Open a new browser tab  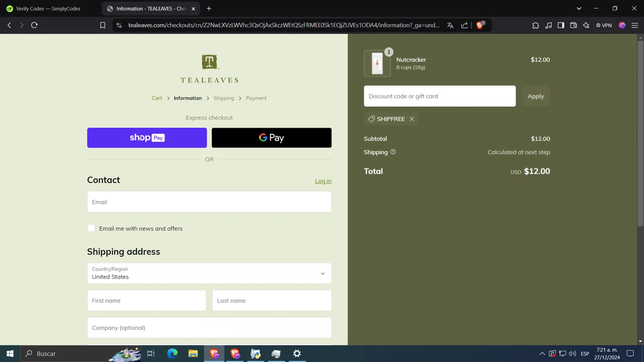click(209, 9)
